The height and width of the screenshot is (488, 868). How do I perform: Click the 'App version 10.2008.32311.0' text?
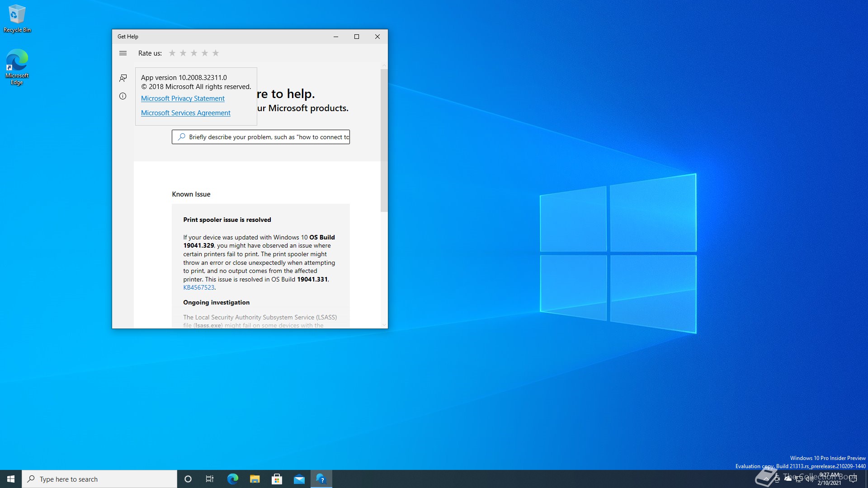point(184,78)
